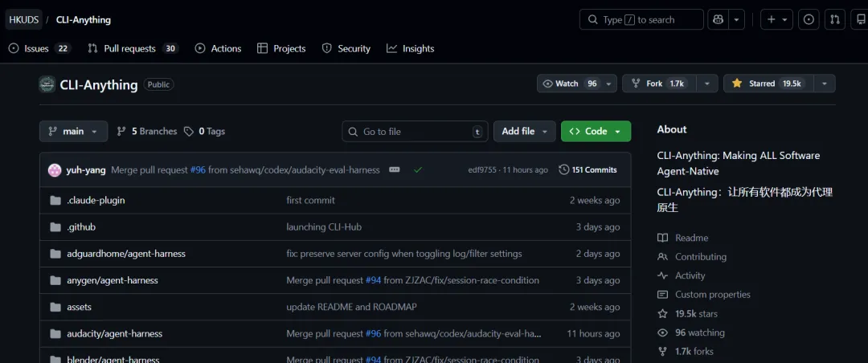
Task: Switch to the Projects tab
Action: coord(281,49)
